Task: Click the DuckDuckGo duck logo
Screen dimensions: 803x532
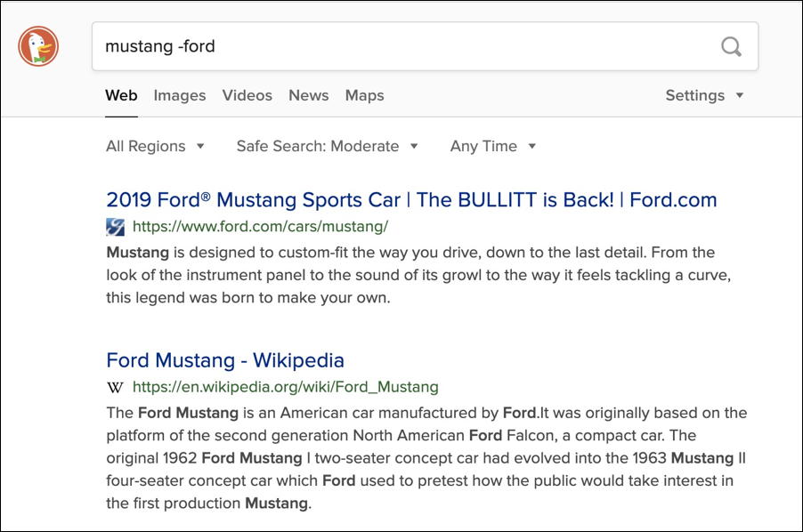Action: [x=38, y=46]
